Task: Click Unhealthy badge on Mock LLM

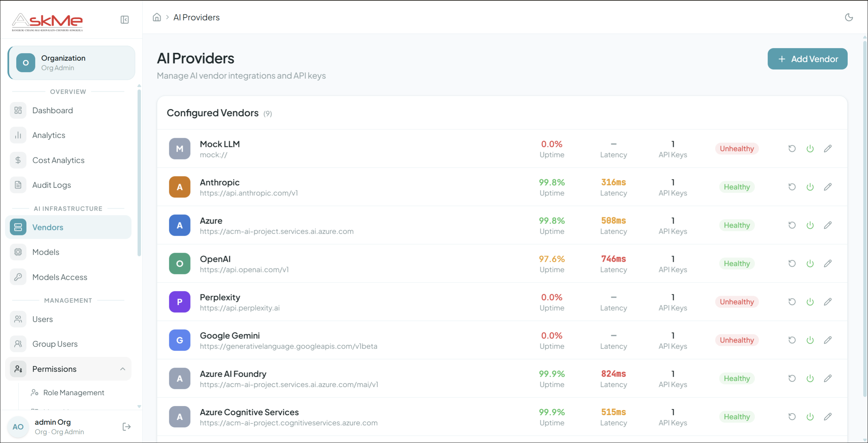Action: 737,149
